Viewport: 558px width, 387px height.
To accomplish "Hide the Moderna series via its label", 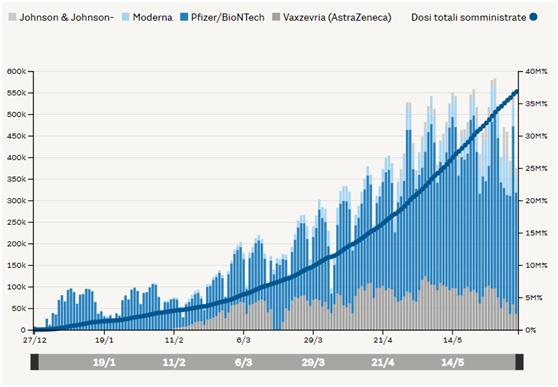I will click(x=152, y=17).
